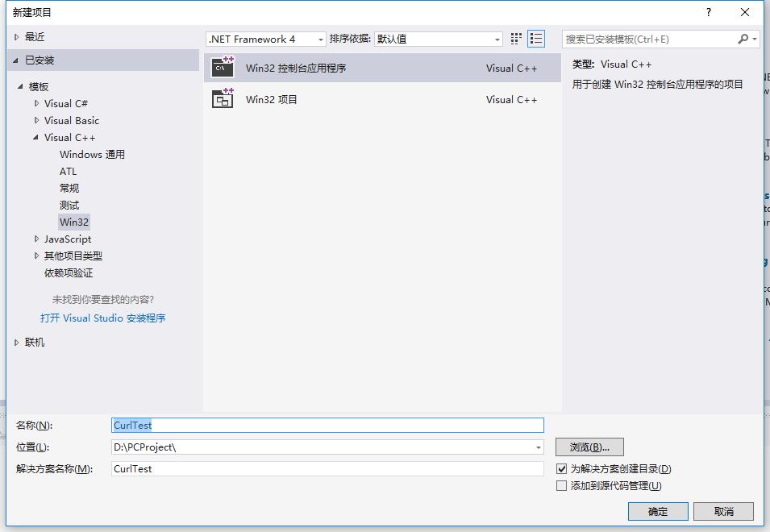Click the 联机 section label
The height and width of the screenshot is (532, 770).
(x=35, y=343)
